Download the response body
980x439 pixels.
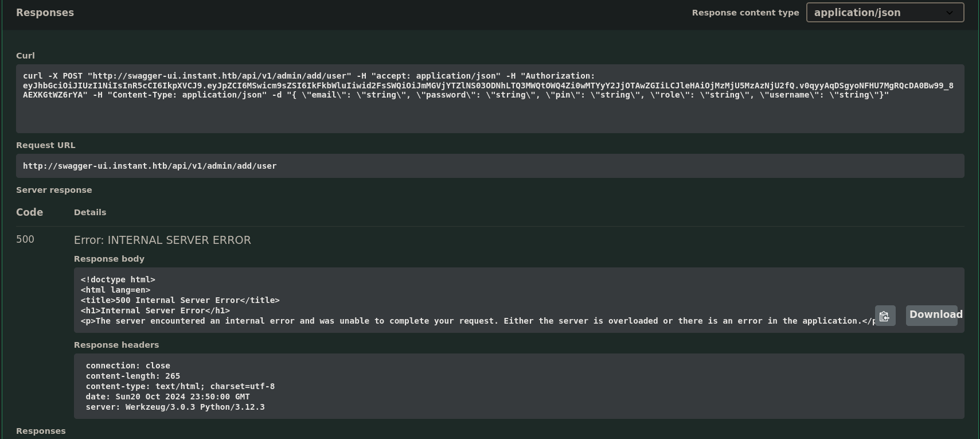932,315
